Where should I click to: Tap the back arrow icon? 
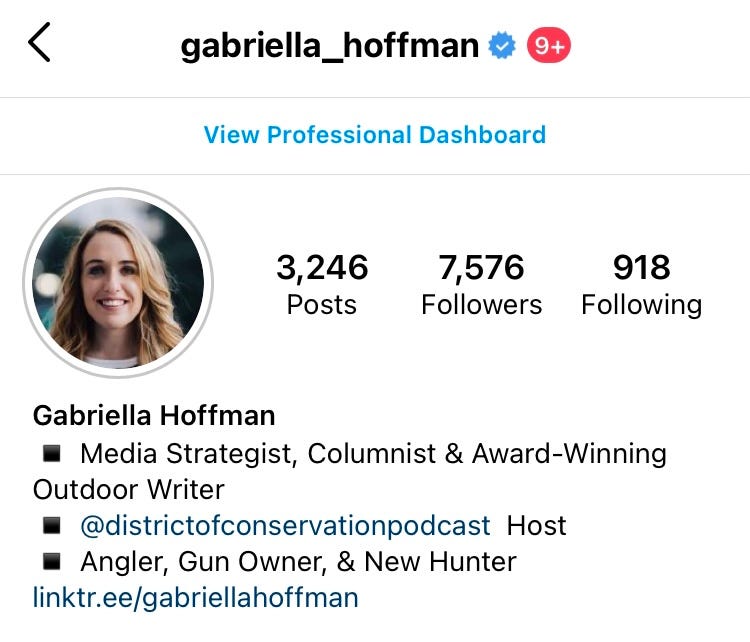click(x=39, y=42)
